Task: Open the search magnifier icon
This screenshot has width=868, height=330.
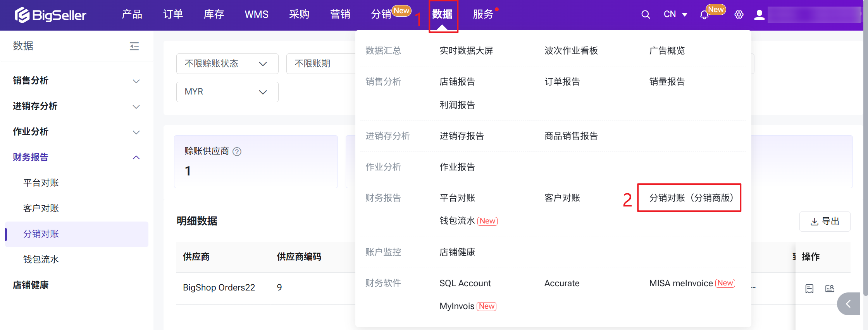Action: point(645,15)
